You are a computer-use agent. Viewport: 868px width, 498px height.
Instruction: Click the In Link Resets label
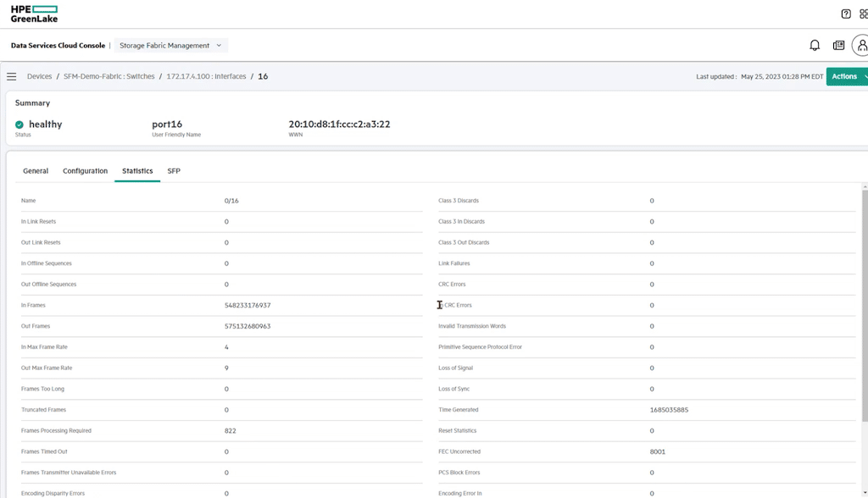(x=38, y=222)
